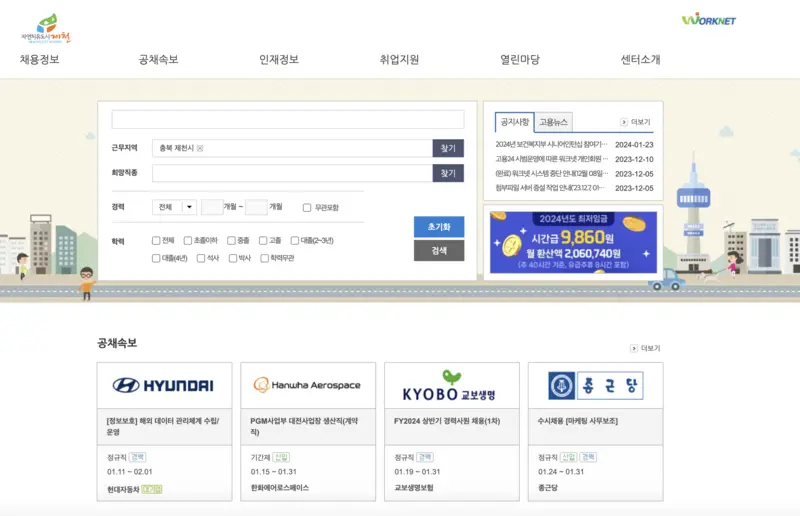Image resolution: width=800 pixels, height=516 pixels.
Task: Click the Jecheon city logo
Action: point(46,29)
